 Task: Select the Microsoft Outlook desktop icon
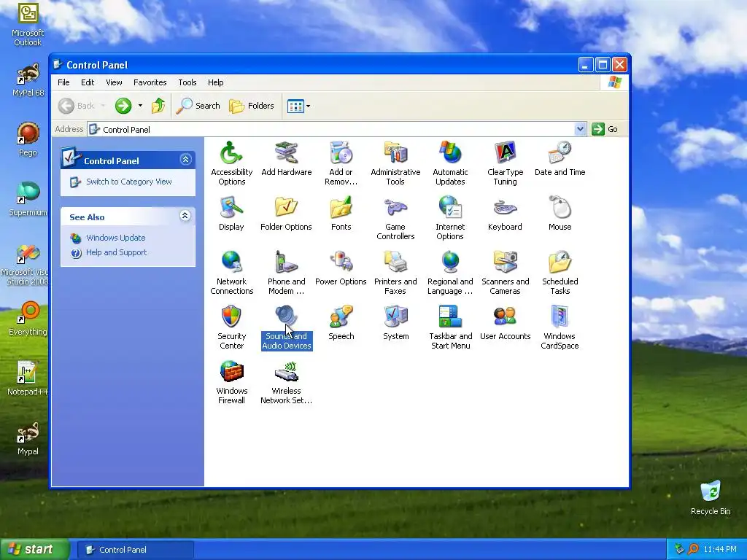(x=28, y=25)
